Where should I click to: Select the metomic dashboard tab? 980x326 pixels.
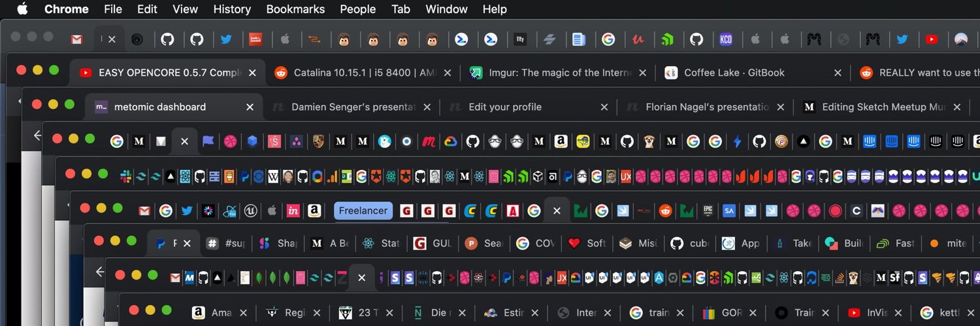point(173,106)
